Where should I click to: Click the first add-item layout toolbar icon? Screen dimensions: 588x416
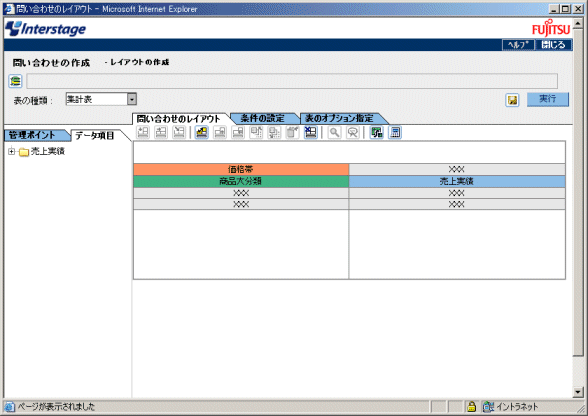click(x=143, y=132)
